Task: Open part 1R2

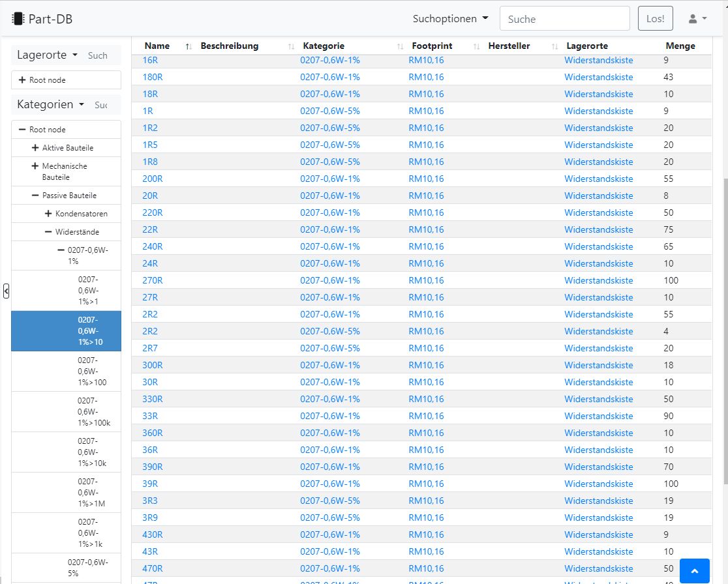Action: tap(150, 128)
